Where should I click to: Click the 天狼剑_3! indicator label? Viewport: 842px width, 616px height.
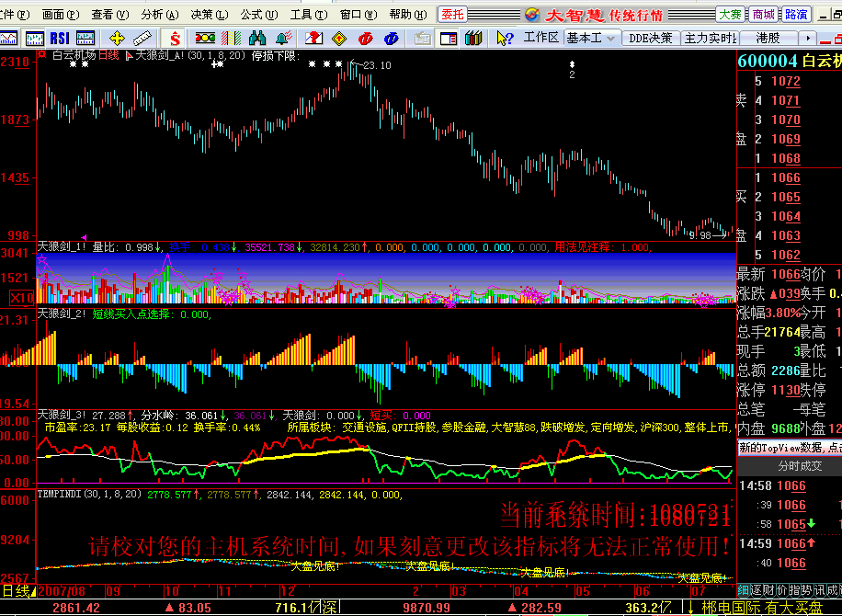62,416
